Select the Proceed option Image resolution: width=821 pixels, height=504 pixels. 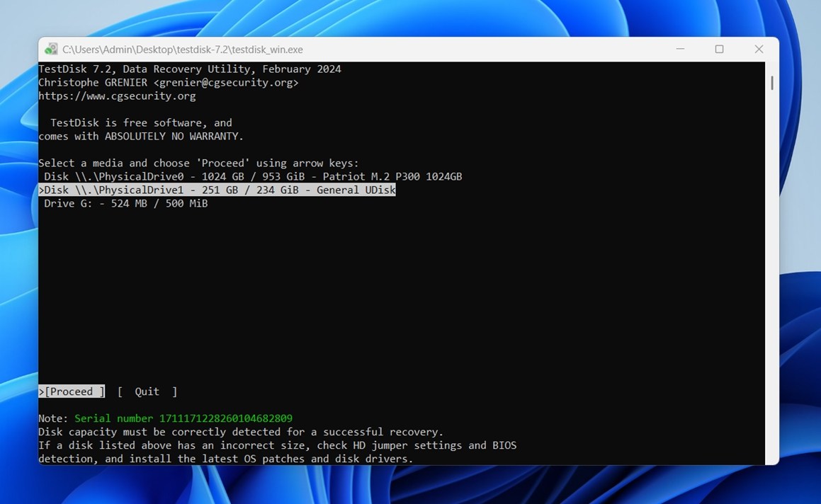[x=72, y=391]
